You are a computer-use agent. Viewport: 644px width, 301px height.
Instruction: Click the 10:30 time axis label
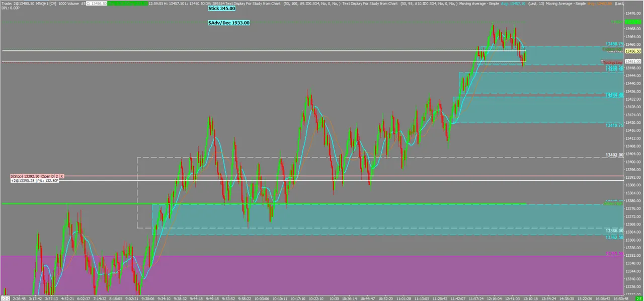click(334, 298)
